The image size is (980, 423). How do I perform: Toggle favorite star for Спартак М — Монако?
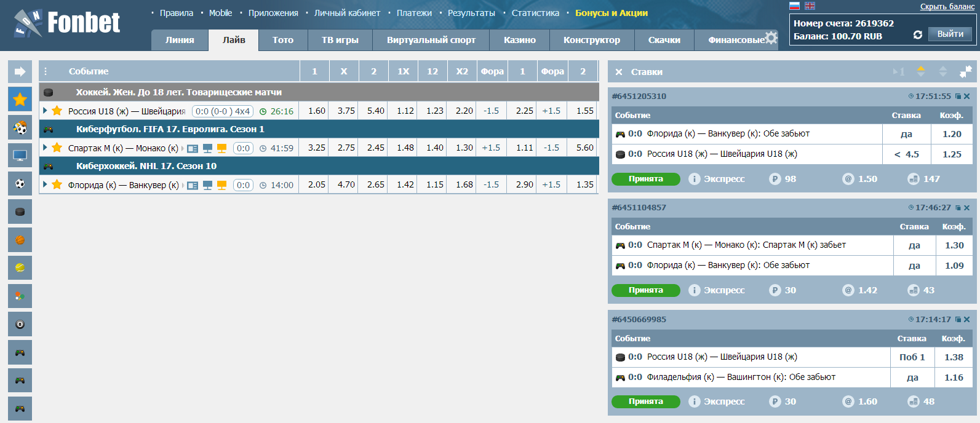(x=57, y=148)
